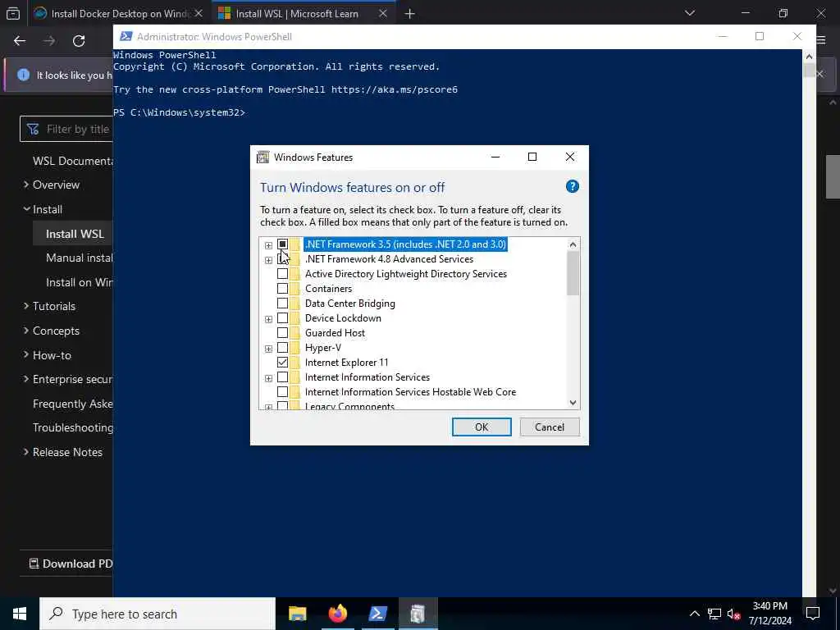The image size is (840, 630).
Task: Open Frequently Asked sidebar entry
Action: click(72, 404)
